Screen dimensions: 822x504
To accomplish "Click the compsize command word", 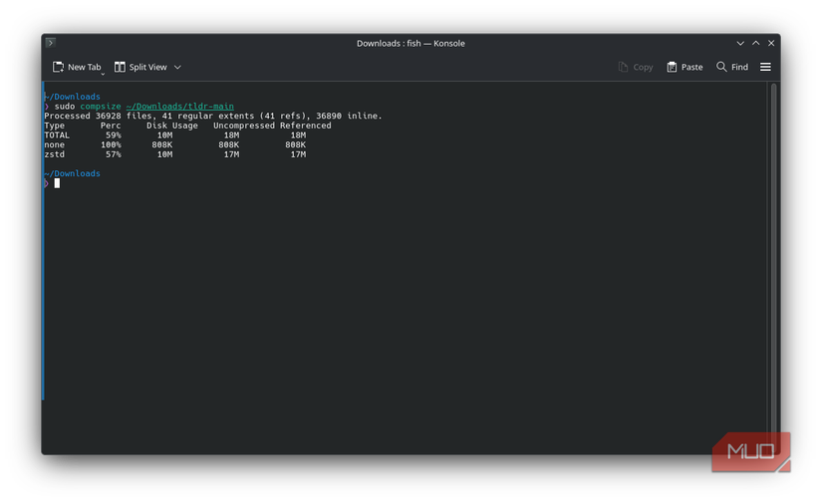I will (100, 107).
